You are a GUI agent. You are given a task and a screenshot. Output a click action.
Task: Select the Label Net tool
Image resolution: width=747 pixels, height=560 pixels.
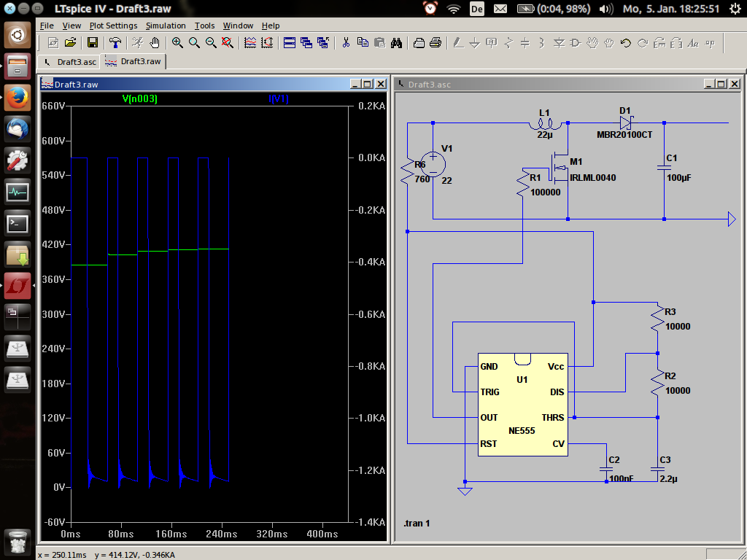tap(491, 43)
